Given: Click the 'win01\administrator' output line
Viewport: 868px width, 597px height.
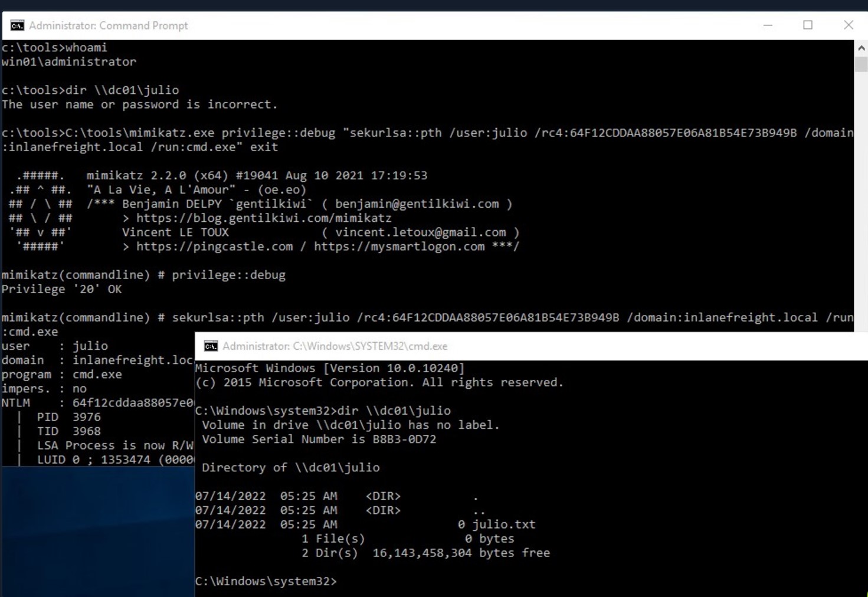Looking at the screenshot, I should coord(68,62).
